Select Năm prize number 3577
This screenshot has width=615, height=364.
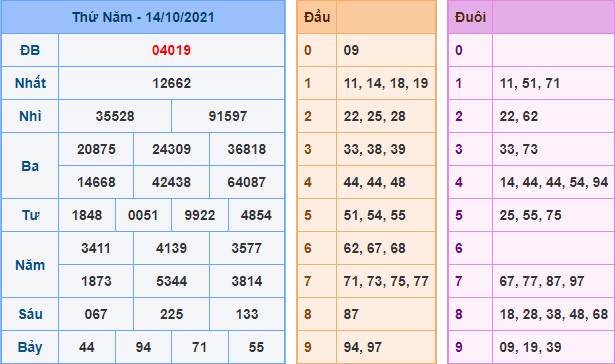[247, 248]
